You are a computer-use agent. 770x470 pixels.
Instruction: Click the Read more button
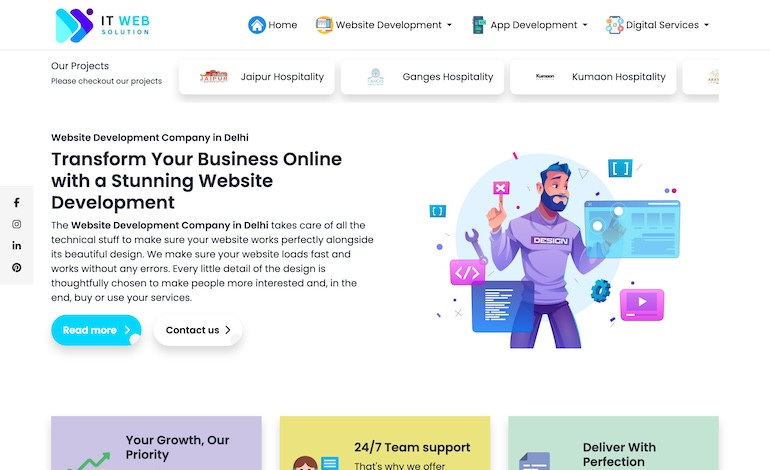tap(96, 330)
